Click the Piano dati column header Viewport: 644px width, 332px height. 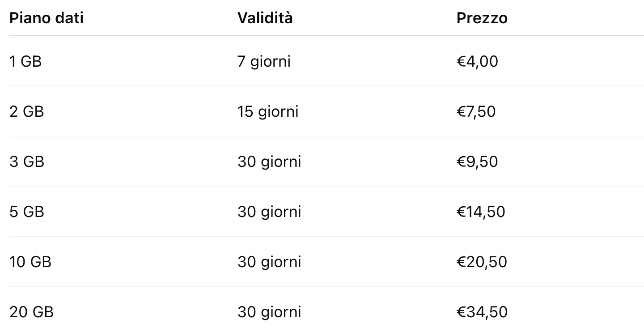(47, 18)
